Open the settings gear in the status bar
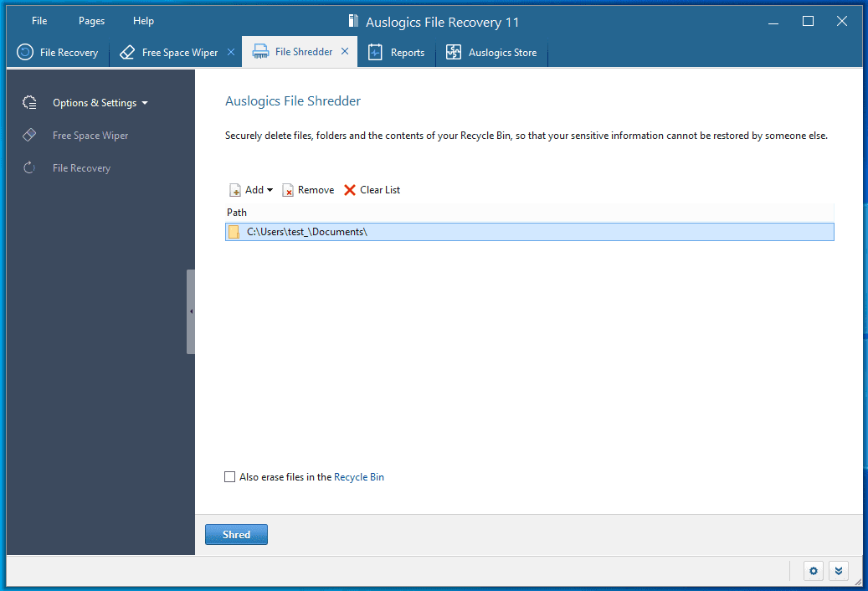Viewport: 868px width, 591px height. [813, 570]
